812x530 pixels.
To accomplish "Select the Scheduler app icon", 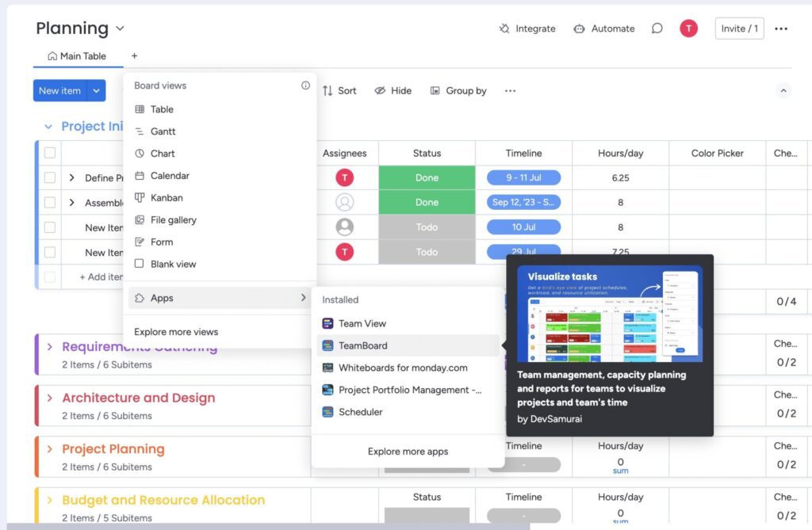I will click(327, 412).
